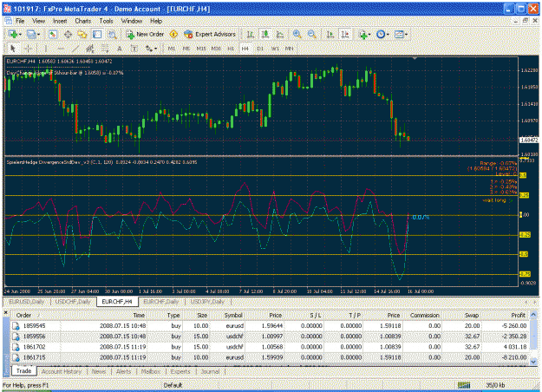Open the Data Window crosshair-circle icon
Viewport: 542px width, 392px height.
68,34
